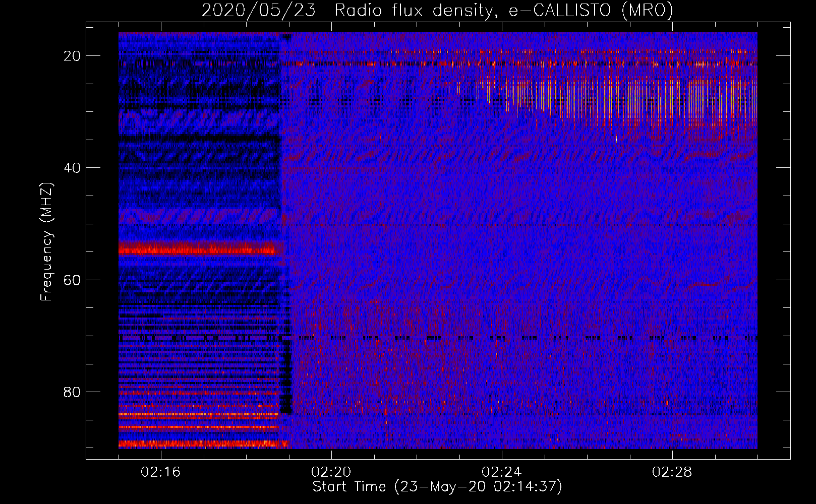Click the frequency tick label 40
The image size is (816, 504).
(x=72, y=168)
